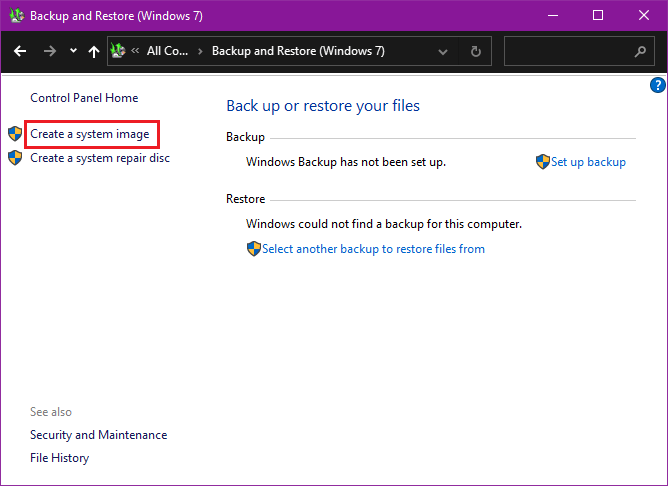Open Security and Maintenance link
The width and height of the screenshot is (668, 486).
[98, 435]
